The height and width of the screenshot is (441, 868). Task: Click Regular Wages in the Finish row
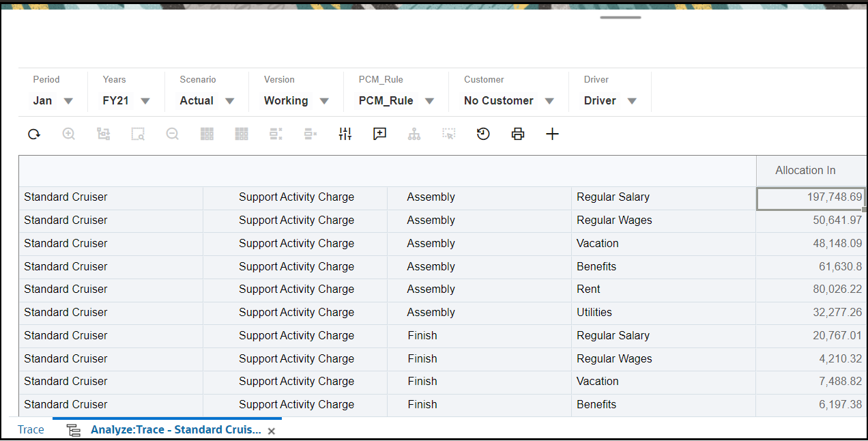pos(614,359)
